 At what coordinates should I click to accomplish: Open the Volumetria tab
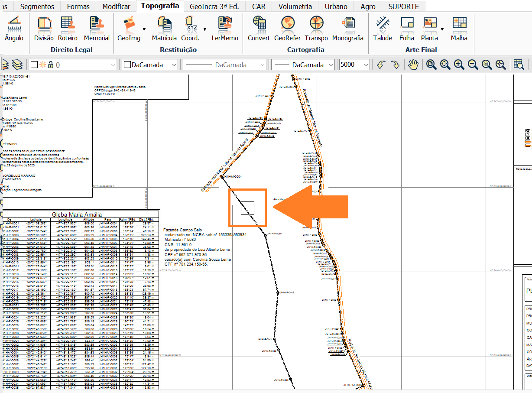[x=295, y=6]
